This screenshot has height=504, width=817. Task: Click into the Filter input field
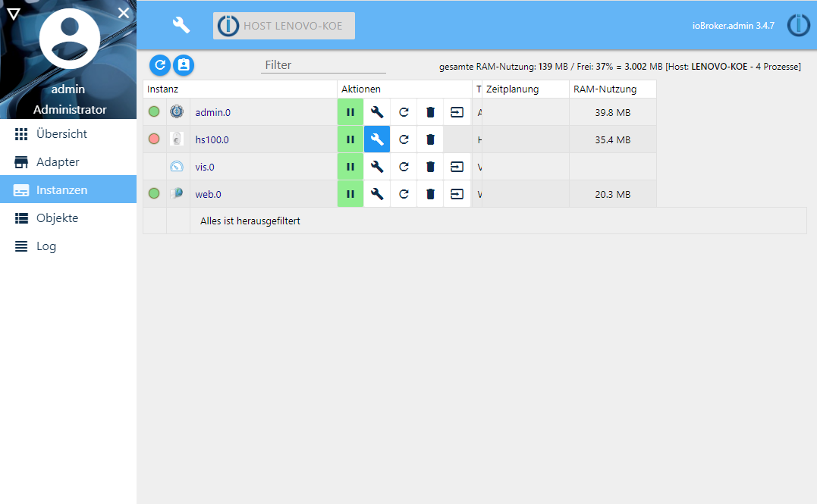click(x=323, y=65)
